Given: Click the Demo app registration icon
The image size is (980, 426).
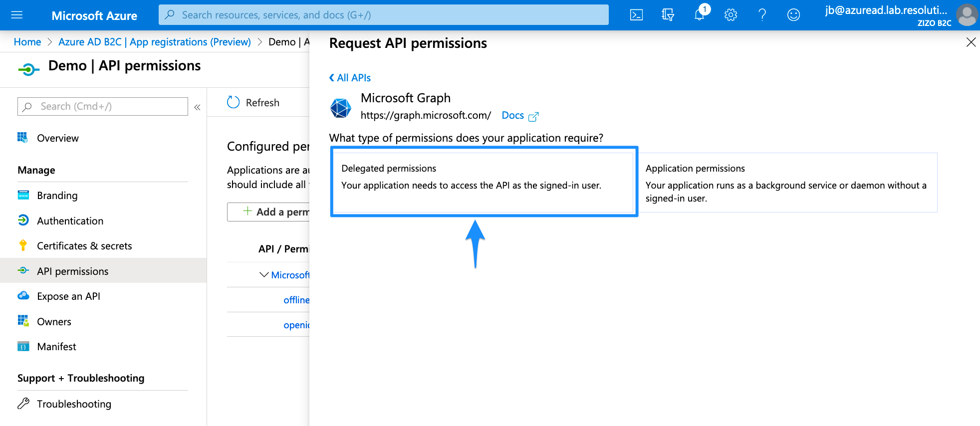Looking at the screenshot, I should 29,69.
